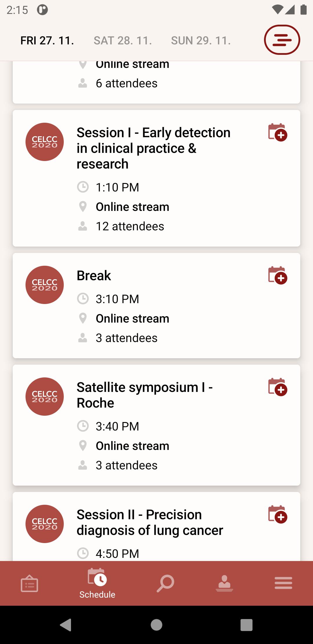Select the FRI 27. 11. tab

pos(47,41)
